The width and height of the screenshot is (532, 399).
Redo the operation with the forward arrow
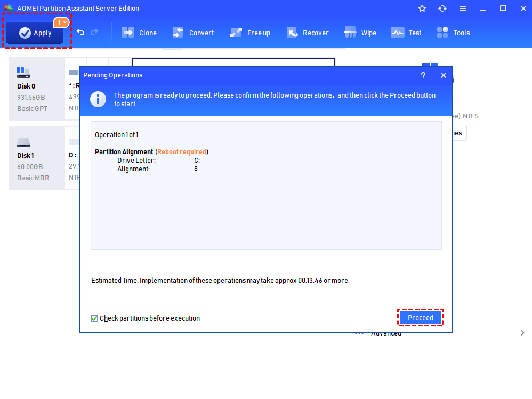point(94,32)
